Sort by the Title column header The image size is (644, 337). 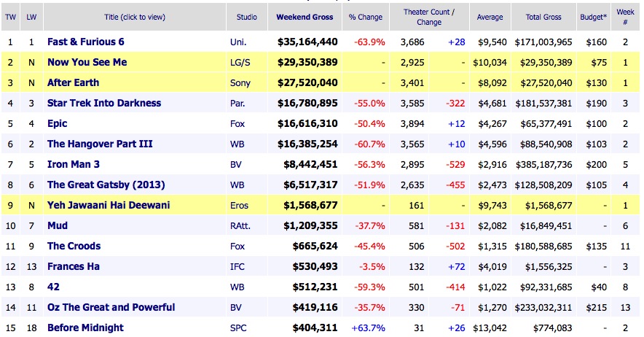(135, 18)
